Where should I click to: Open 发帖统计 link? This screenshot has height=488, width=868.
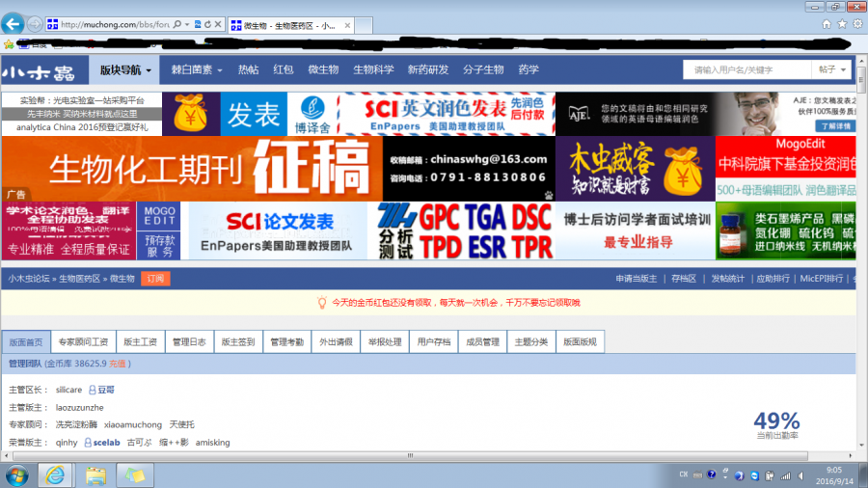pos(727,279)
